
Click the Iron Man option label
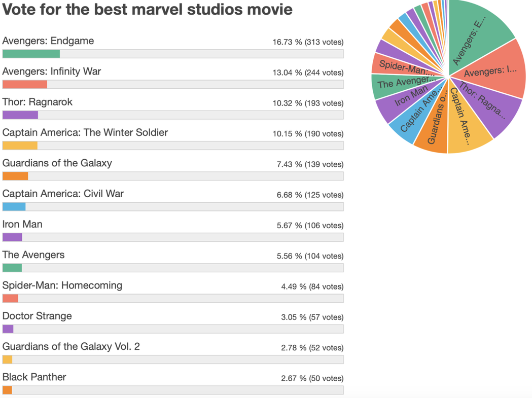pos(22,224)
